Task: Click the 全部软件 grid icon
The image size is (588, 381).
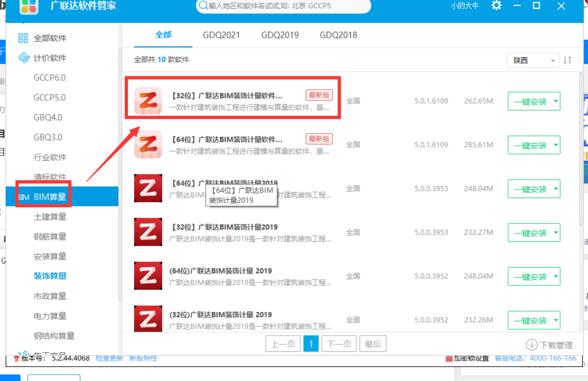Action: [23, 38]
